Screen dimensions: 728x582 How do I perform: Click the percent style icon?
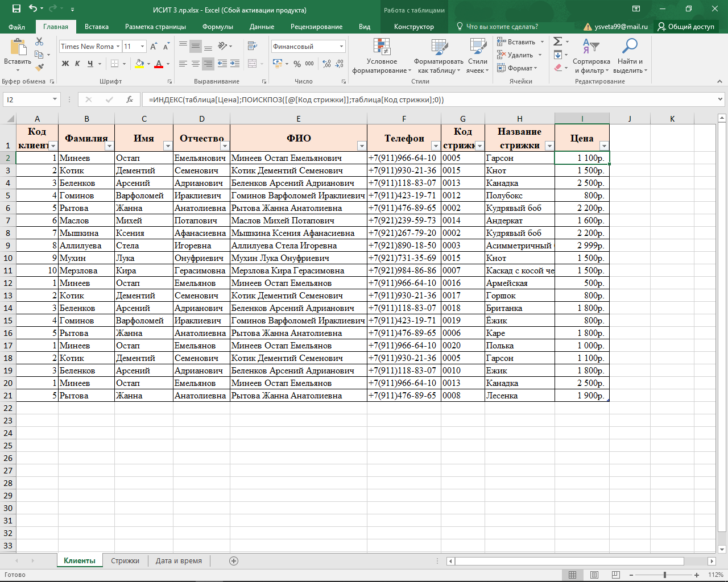[297, 64]
